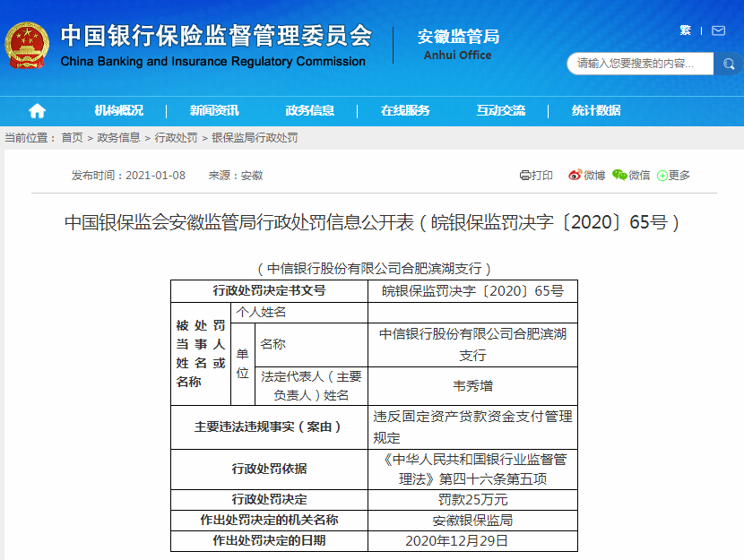Click the 作出处罚决定的日期 label
The width and height of the screenshot is (744, 560).
pos(269,540)
